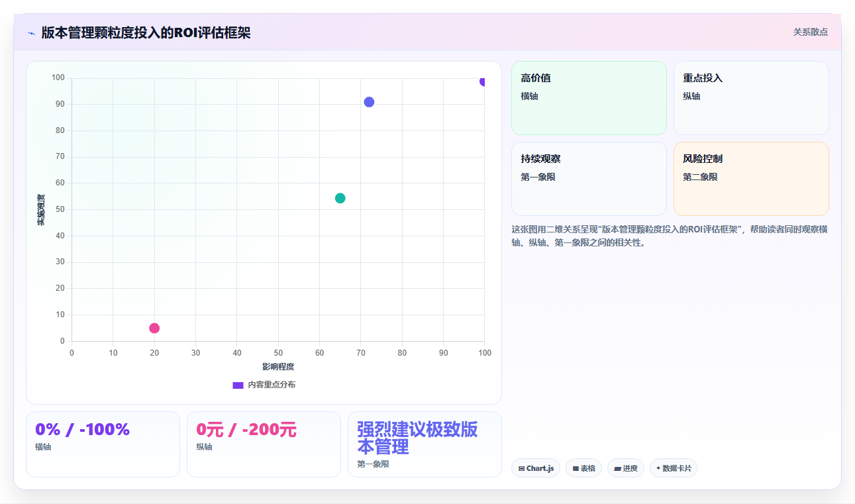
Task: Click the 0元 / -200元 metric value
Action: pos(246,429)
